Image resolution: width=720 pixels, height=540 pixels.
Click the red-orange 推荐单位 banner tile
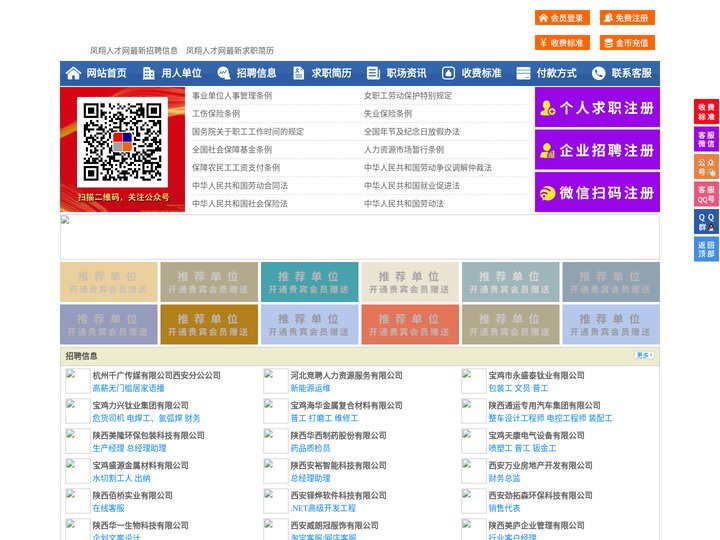410,324
